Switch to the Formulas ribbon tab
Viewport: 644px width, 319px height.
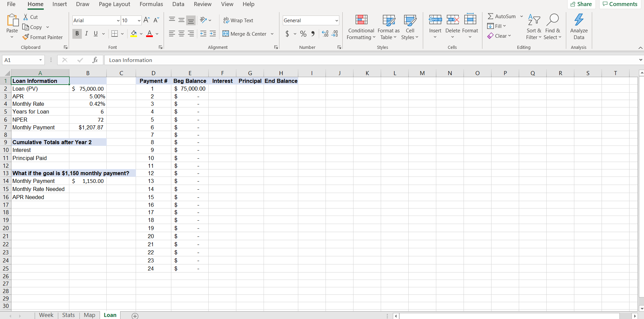coord(151,4)
